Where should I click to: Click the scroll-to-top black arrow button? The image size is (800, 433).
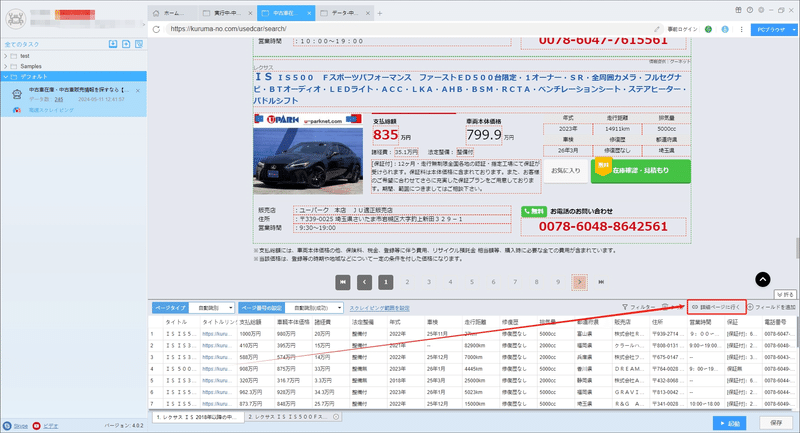tap(763, 279)
